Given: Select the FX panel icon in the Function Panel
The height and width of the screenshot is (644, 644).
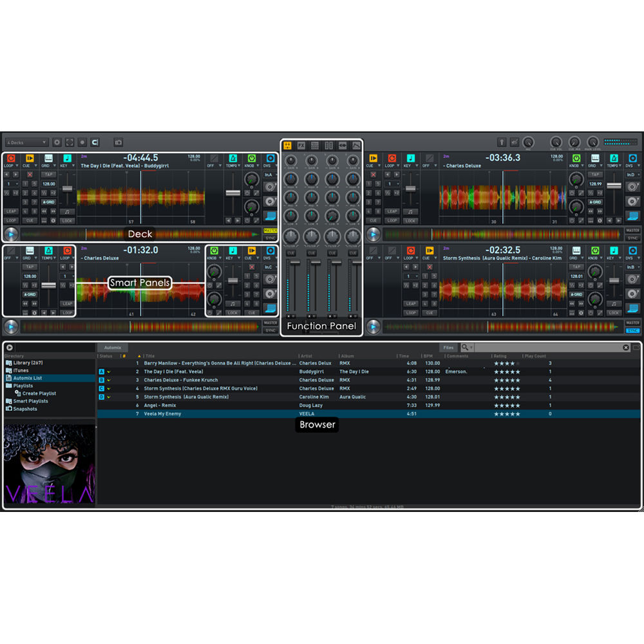Looking at the screenshot, I should click(301, 145).
